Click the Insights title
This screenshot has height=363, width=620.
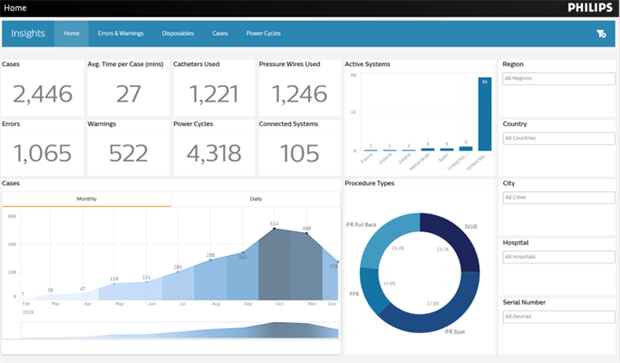click(28, 34)
